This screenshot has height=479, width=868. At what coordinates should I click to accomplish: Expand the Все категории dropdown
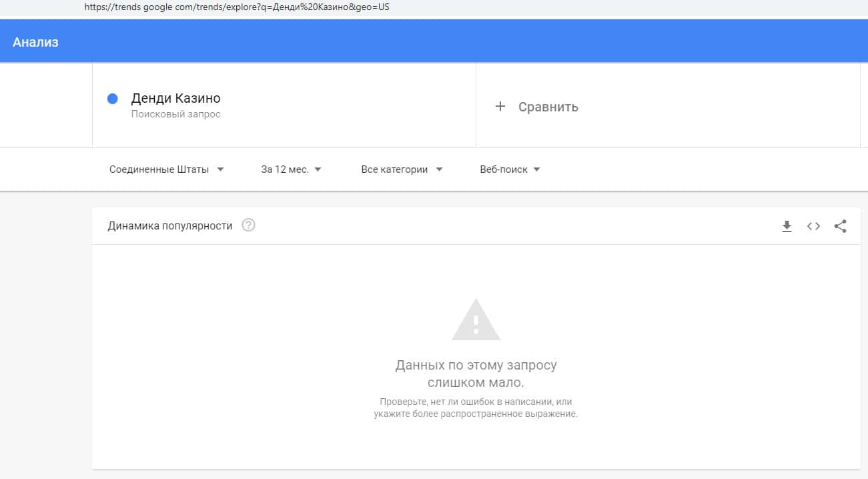pyautogui.click(x=402, y=169)
